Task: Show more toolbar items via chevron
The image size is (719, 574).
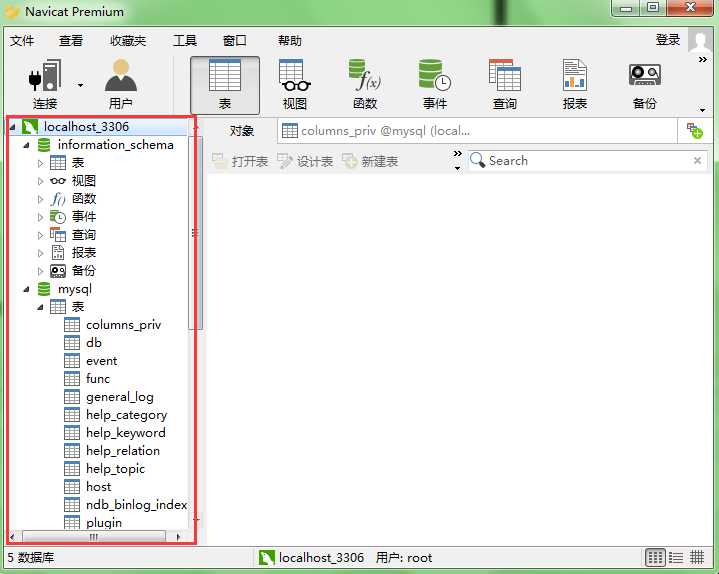Action: click(x=702, y=60)
